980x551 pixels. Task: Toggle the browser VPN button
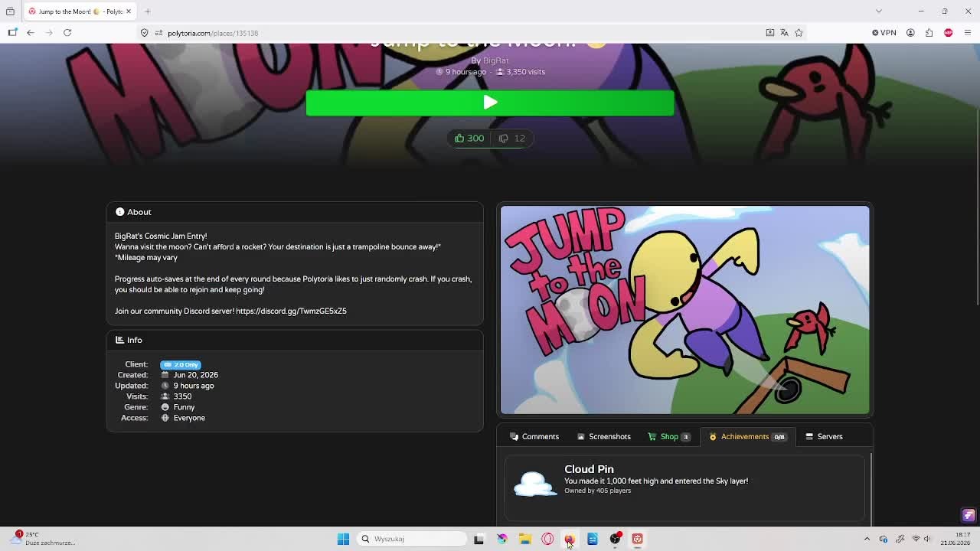click(x=884, y=33)
